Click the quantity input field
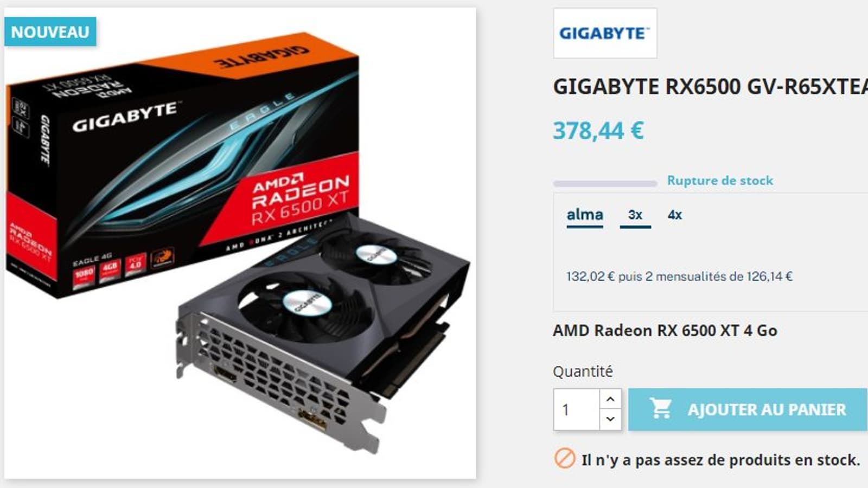Viewport: 868px width, 488px height. [x=577, y=409]
